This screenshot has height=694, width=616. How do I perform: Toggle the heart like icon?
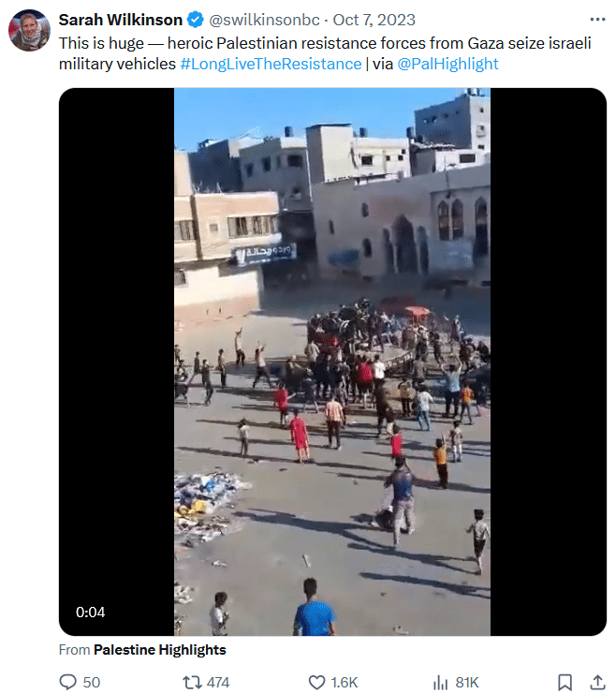tap(316, 682)
